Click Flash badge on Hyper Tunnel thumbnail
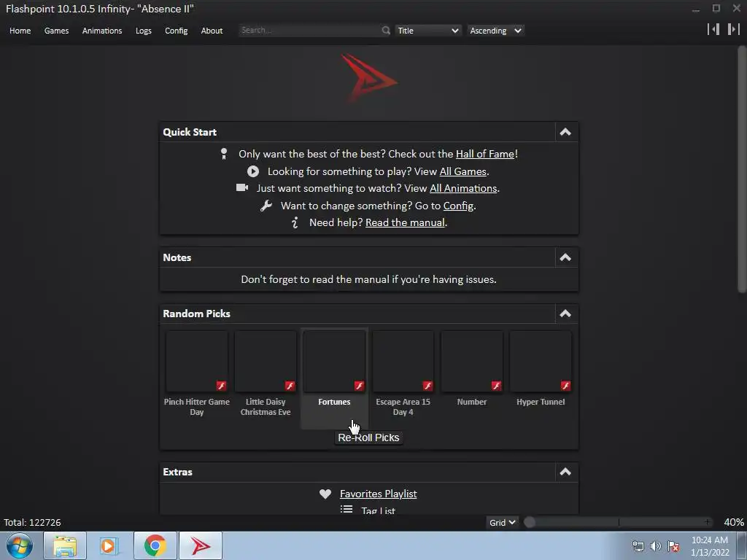The height and width of the screenshot is (560, 747). (565, 386)
